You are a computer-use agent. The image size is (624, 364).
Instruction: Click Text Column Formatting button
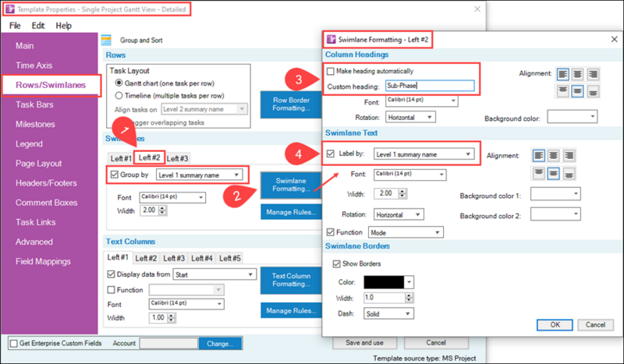point(291,280)
